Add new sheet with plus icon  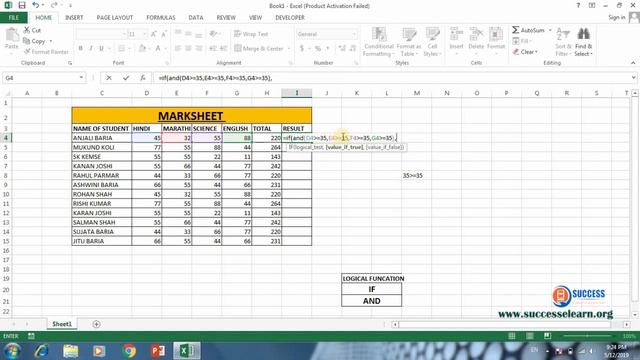[96, 324]
